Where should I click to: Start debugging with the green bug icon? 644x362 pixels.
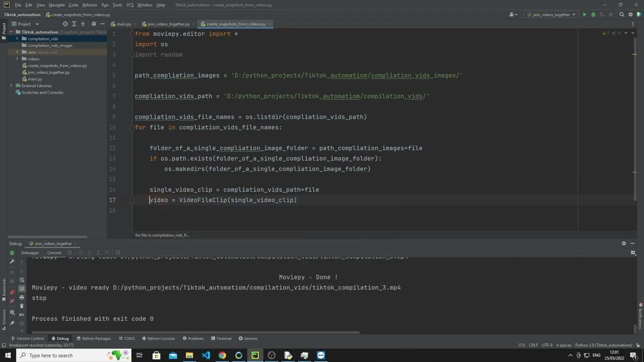coord(593,15)
